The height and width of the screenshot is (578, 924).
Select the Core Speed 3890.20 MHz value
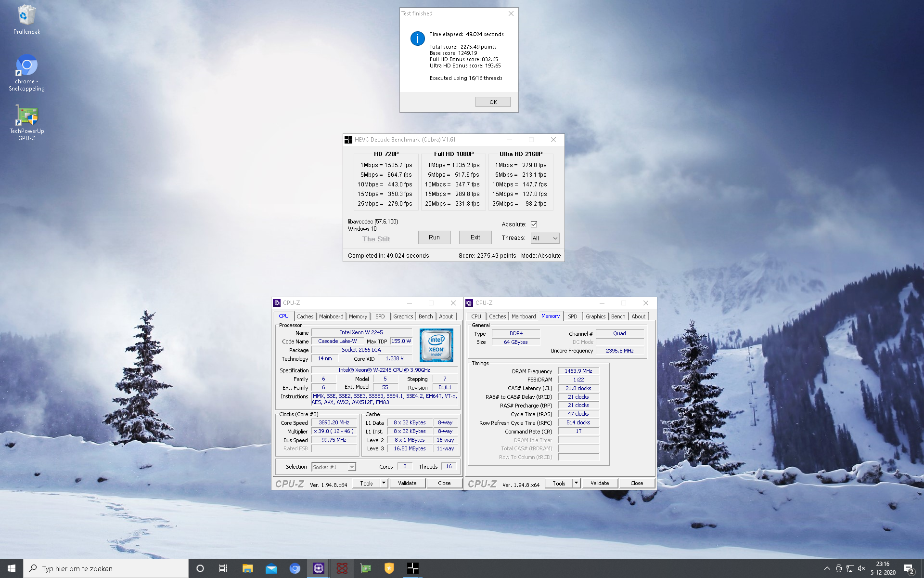[x=334, y=422]
